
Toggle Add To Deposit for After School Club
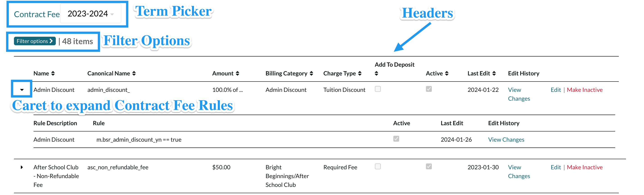tap(378, 166)
